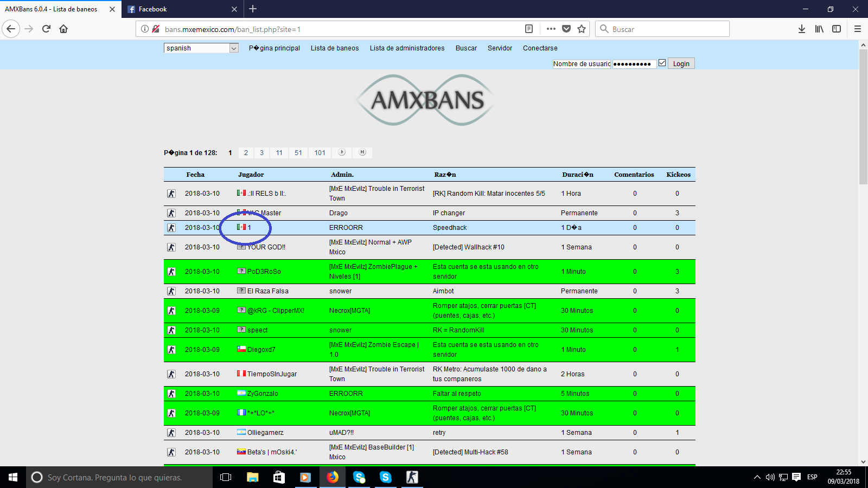Click ban details icon for Diegoxd7 row
Viewport: 868px width, 488px height.
point(171,350)
